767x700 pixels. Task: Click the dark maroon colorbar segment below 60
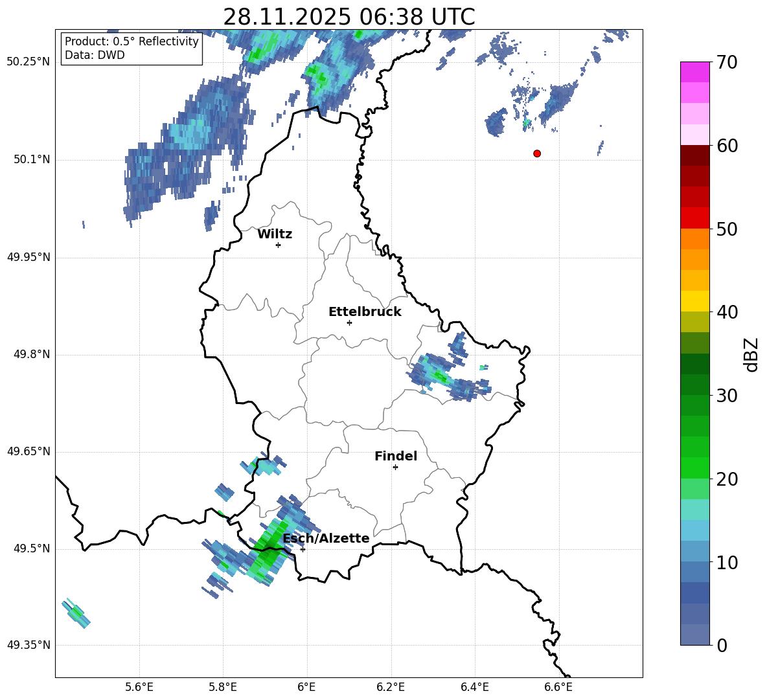694,156
